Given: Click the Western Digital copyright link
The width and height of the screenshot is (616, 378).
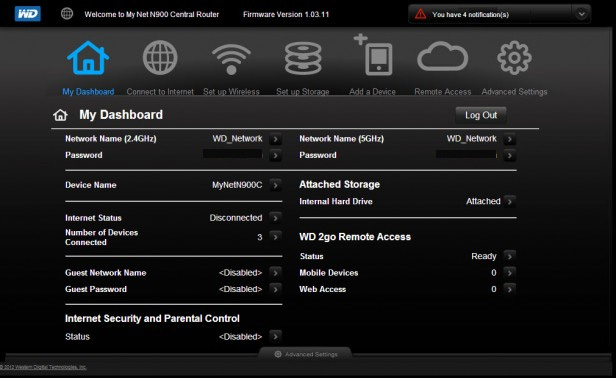Looking at the screenshot, I should point(43,367).
